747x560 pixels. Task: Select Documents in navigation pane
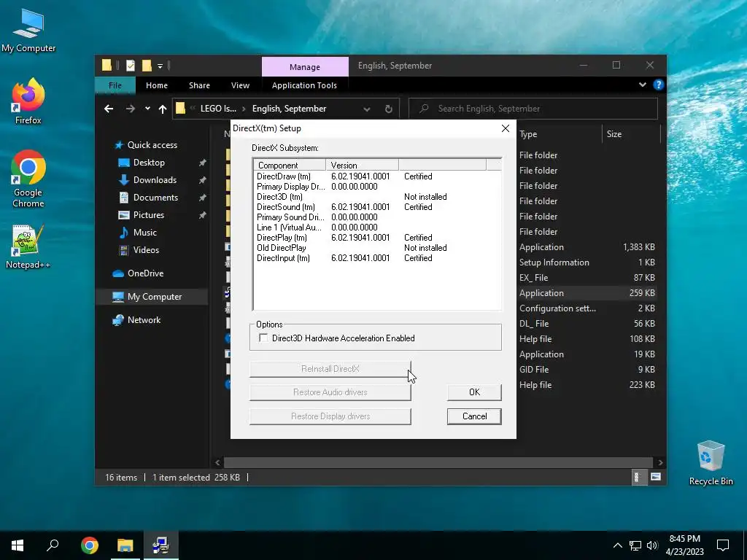[x=148, y=198]
